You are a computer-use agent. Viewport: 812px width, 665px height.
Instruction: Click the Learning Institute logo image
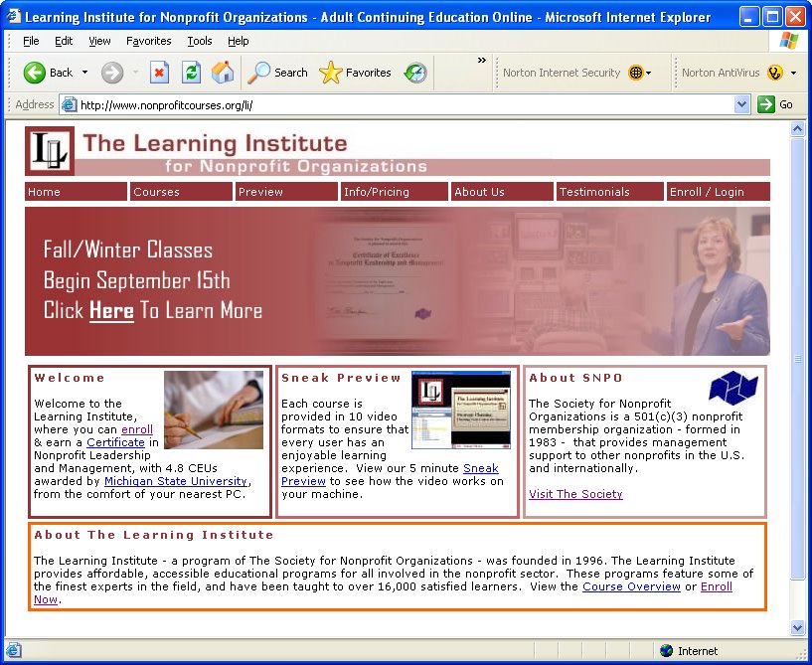click(x=50, y=151)
